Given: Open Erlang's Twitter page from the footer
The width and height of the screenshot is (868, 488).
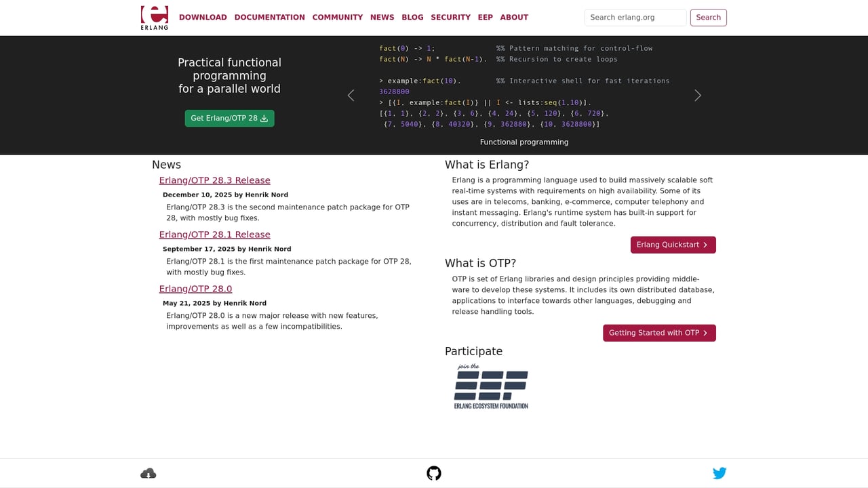Looking at the screenshot, I should [x=719, y=472].
